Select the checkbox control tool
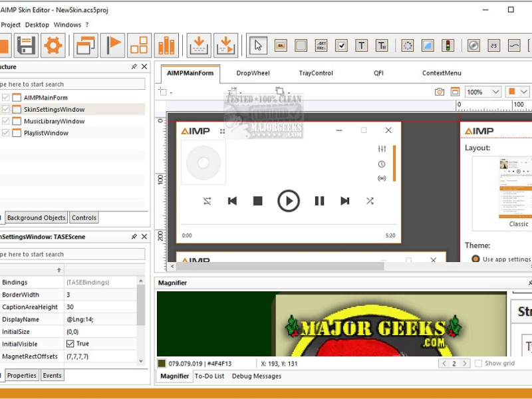This screenshot has height=399, width=532. pos(341,45)
